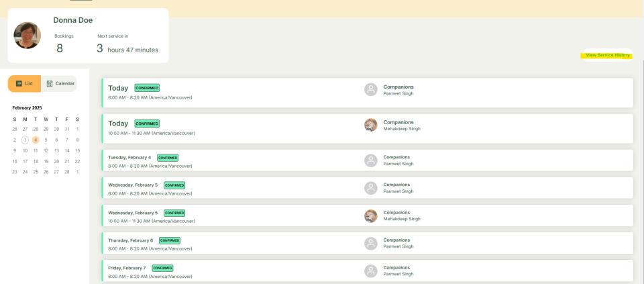The height and width of the screenshot is (284, 644).
Task: Click the calendar icon on the Calendar tab
Action: 50,83
